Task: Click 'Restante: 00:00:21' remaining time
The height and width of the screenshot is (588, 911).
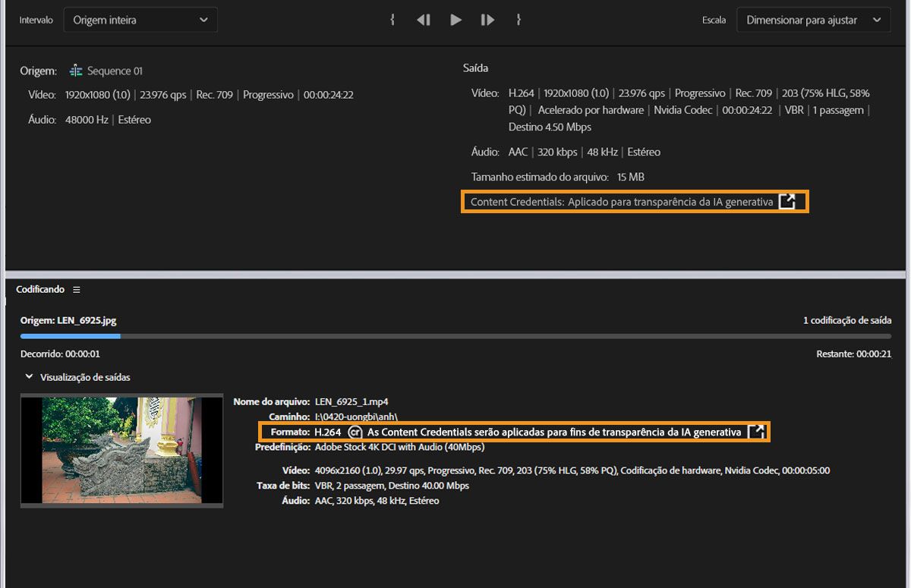Action: tap(853, 354)
